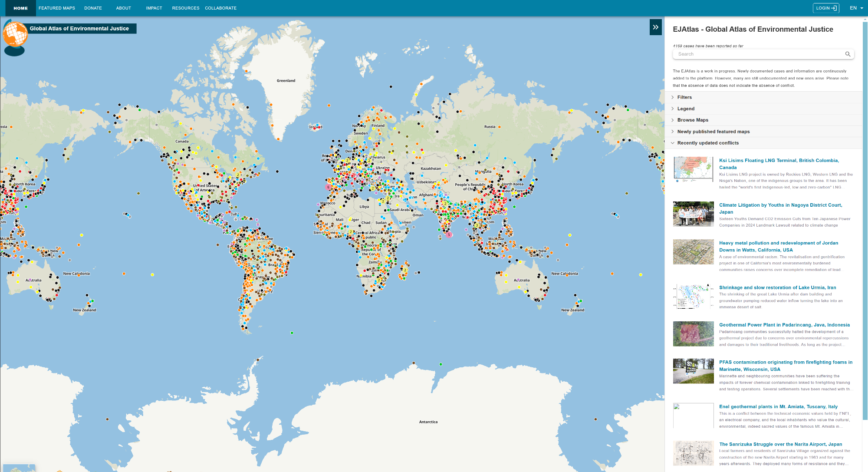Collapse the side panel with double-chevron button
The width and height of the screenshot is (868, 472).
[655, 27]
